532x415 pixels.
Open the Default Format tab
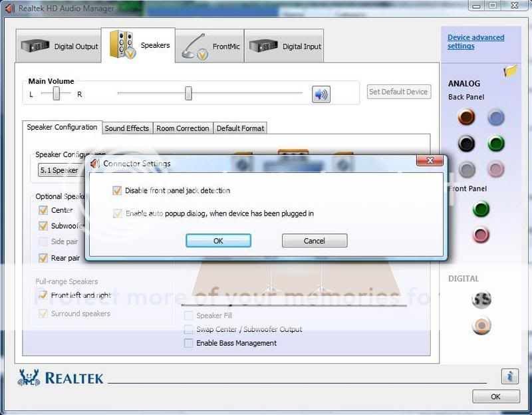[x=240, y=128]
